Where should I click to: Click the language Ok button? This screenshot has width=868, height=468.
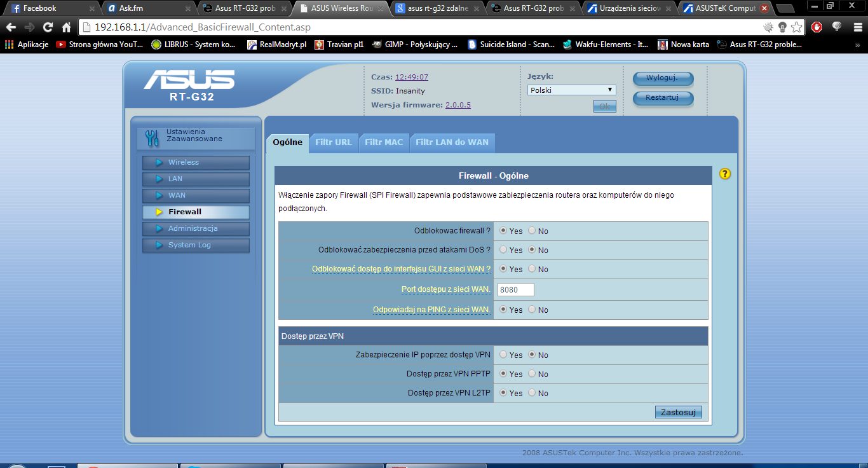pos(604,106)
